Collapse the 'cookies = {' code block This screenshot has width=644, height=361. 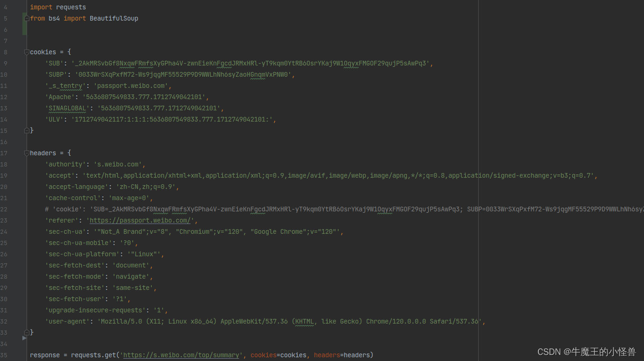[27, 52]
